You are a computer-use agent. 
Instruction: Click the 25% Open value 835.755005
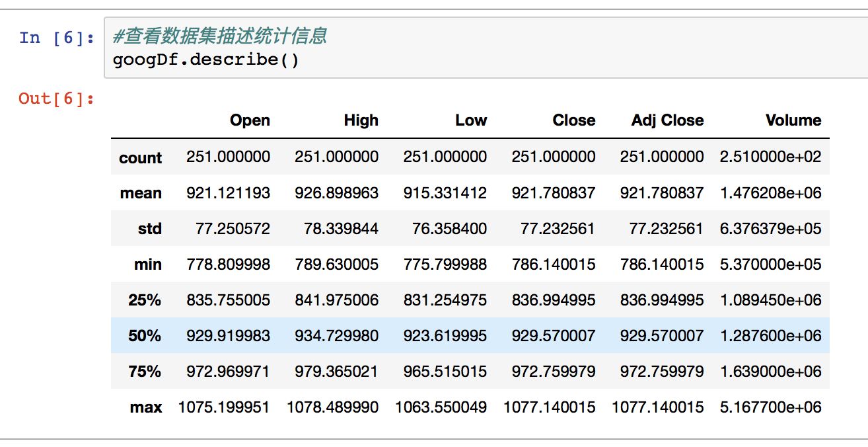(x=228, y=300)
